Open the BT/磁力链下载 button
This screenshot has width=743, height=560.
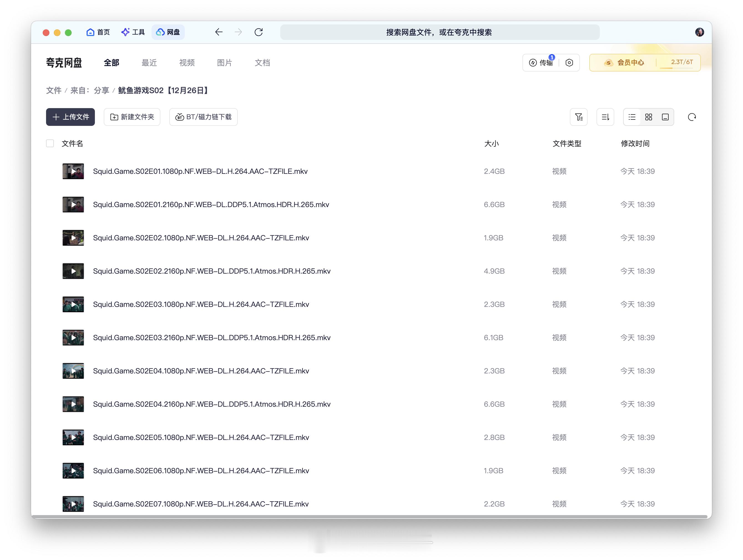pos(204,117)
